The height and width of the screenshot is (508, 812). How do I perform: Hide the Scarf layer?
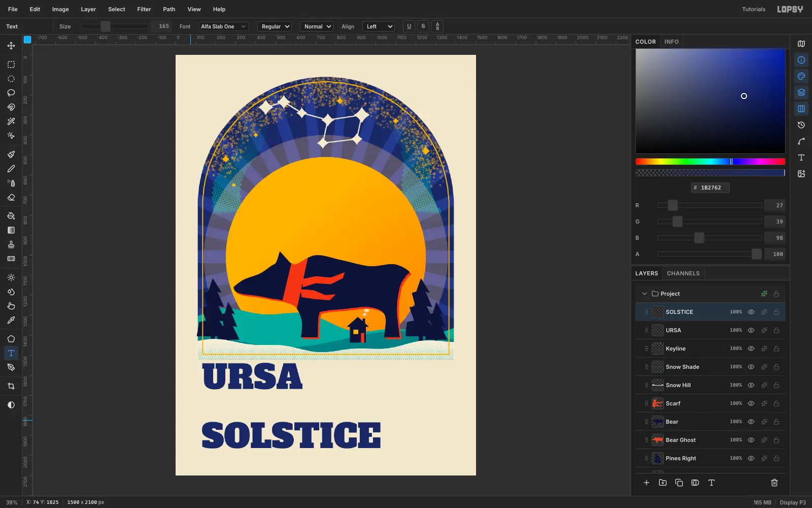(x=751, y=403)
